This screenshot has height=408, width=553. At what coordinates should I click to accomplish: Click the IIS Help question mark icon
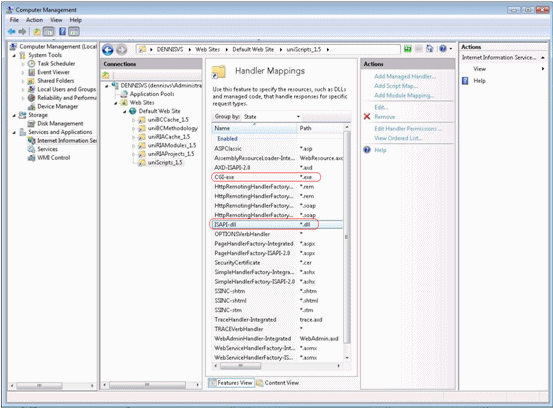[x=443, y=49]
